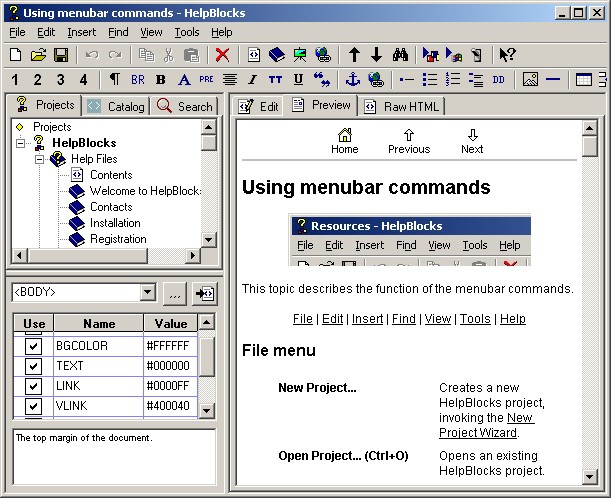Click the red X delete icon
Viewport: 611px width, 498px height.
(223, 55)
